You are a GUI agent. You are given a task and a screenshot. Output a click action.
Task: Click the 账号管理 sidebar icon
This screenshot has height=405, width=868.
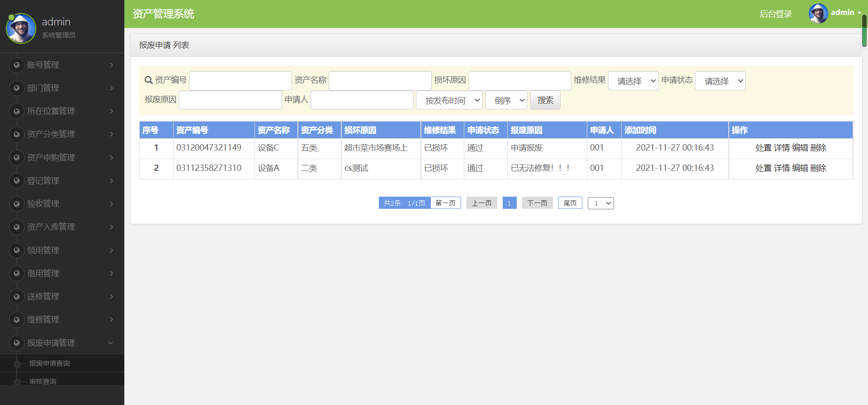17,65
